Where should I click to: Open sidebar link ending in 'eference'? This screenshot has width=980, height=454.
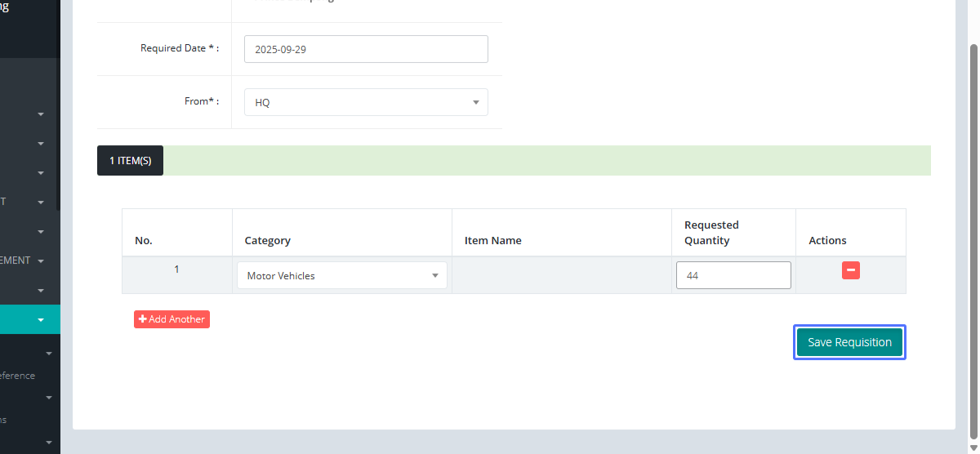pos(17,376)
